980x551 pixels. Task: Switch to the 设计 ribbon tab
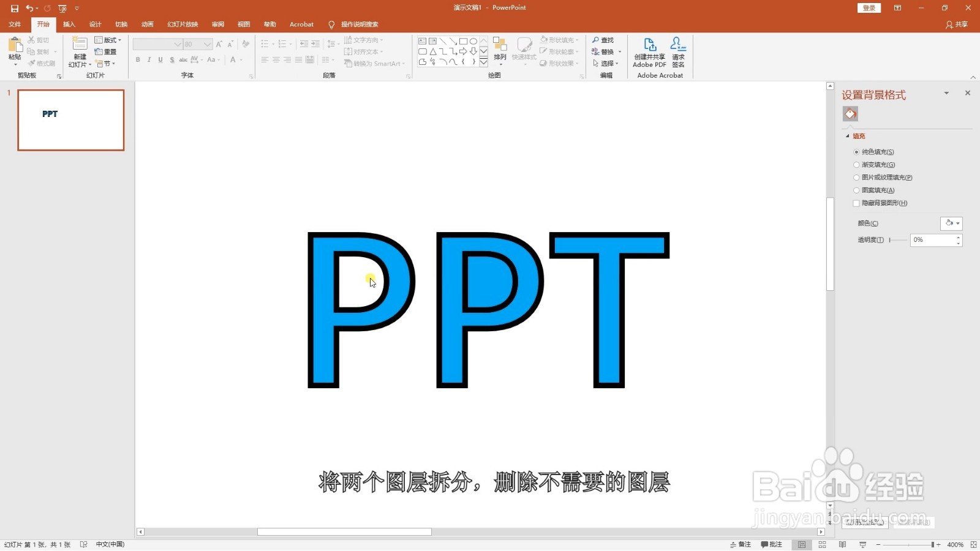click(x=94, y=24)
